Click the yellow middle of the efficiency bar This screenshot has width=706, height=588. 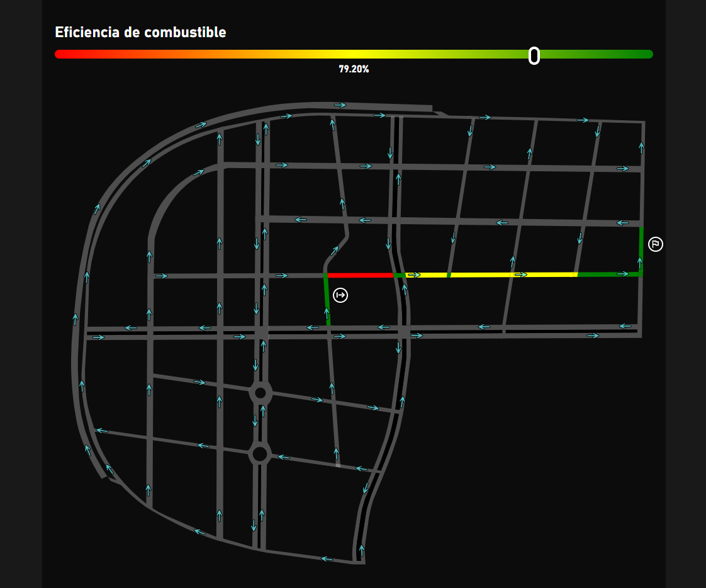click(x=354, y=54)
